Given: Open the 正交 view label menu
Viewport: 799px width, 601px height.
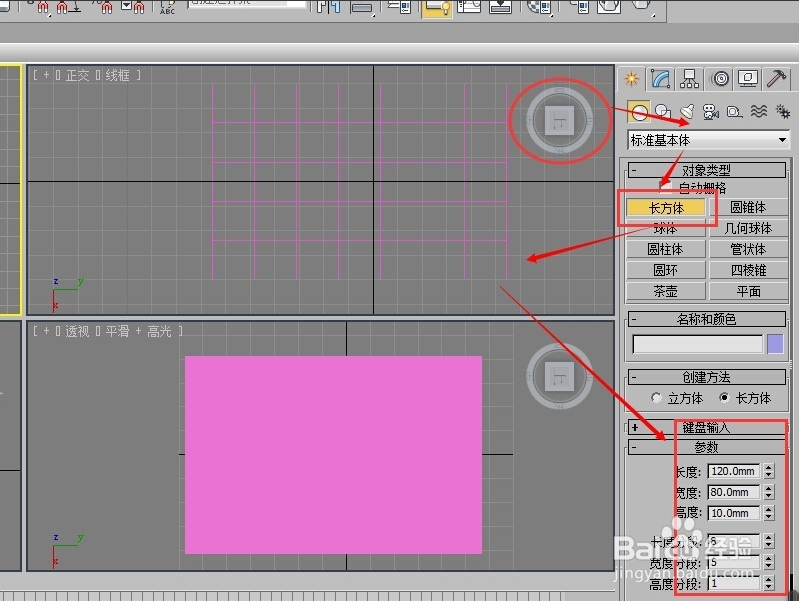Looking at the screenshot, I should pyautogui.click(x=77, y=75).
